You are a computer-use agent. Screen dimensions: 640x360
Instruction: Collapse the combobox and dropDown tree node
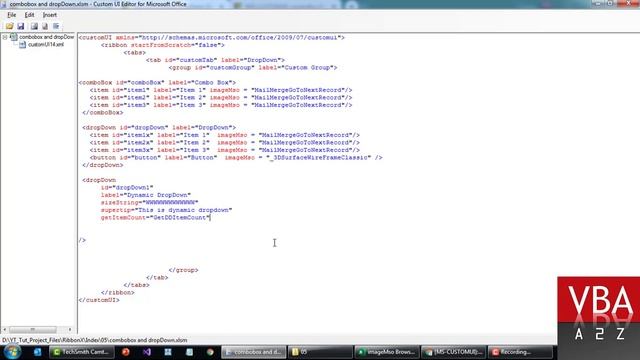(5, 37)
